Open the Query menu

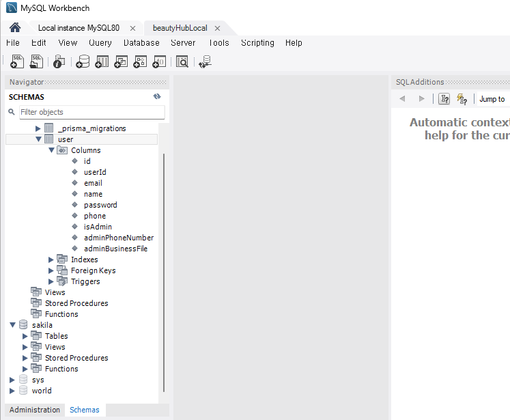[x=100, y=42]
